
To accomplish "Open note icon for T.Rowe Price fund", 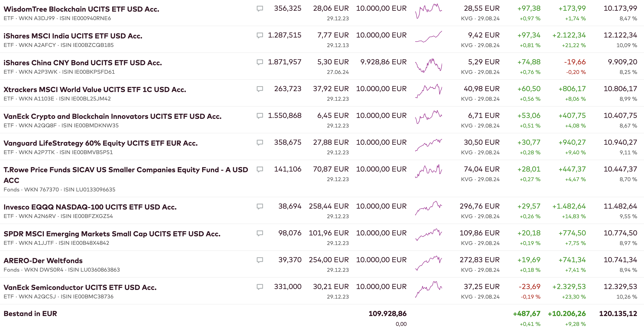I will tap(260, 169).
